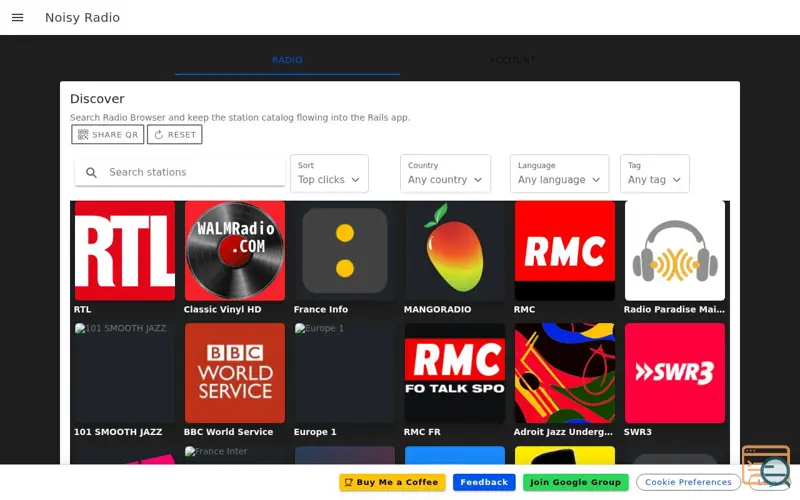Click the RMC FR station name

(x=422, y=432)
